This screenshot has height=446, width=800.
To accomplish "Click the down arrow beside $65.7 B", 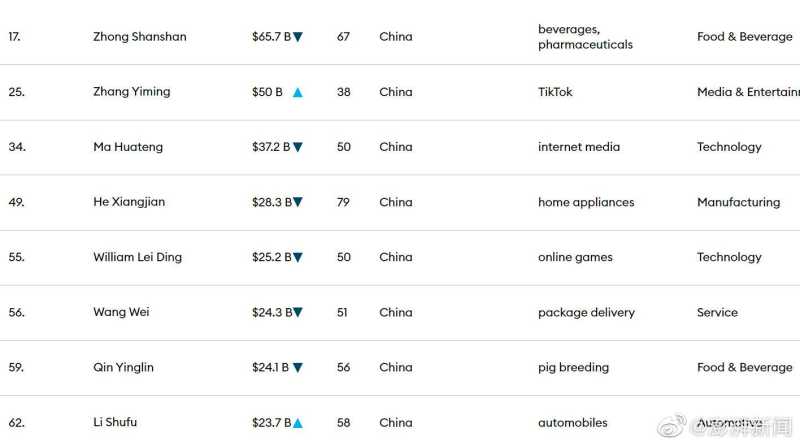I will coord(297,37).
